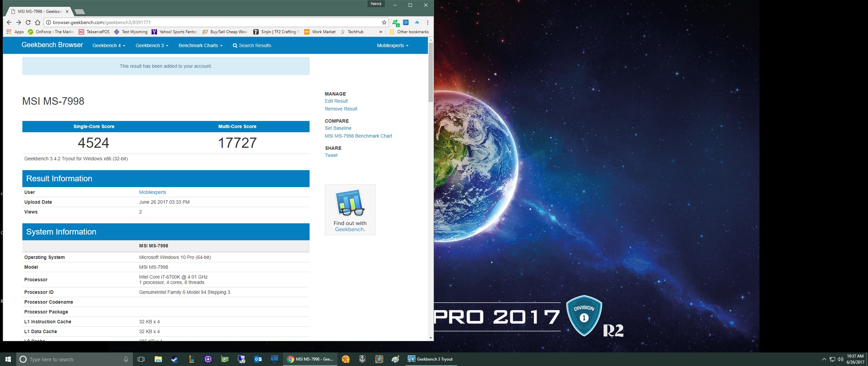Open a new browser tab
Screen dimensions: 868x366
[80, 12]
